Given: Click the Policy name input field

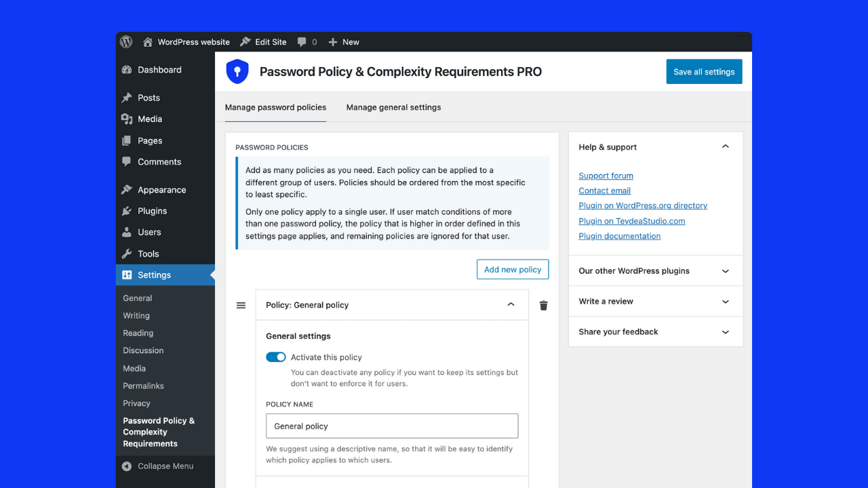Looking at the screenshot, I should point(392,426).
